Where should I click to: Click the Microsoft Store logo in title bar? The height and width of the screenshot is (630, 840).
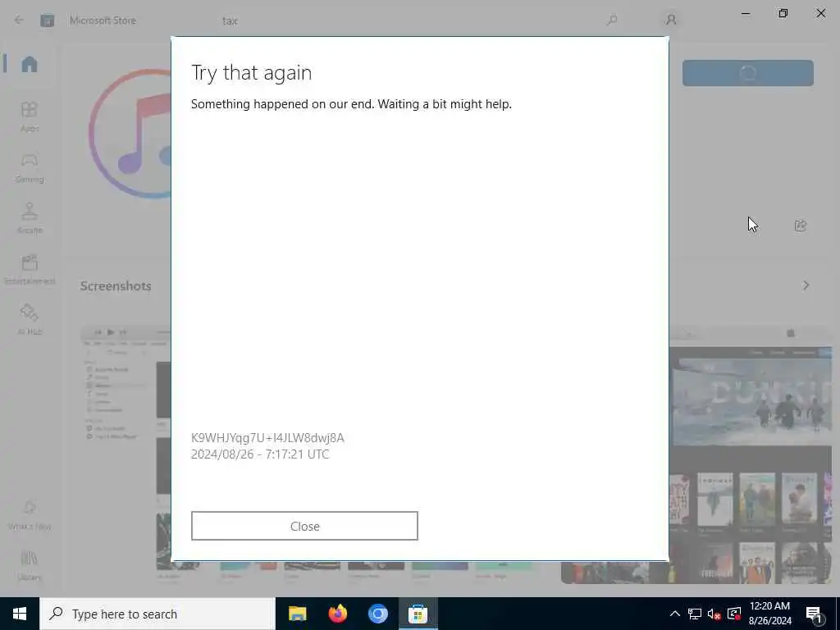[x=47, y=21]
